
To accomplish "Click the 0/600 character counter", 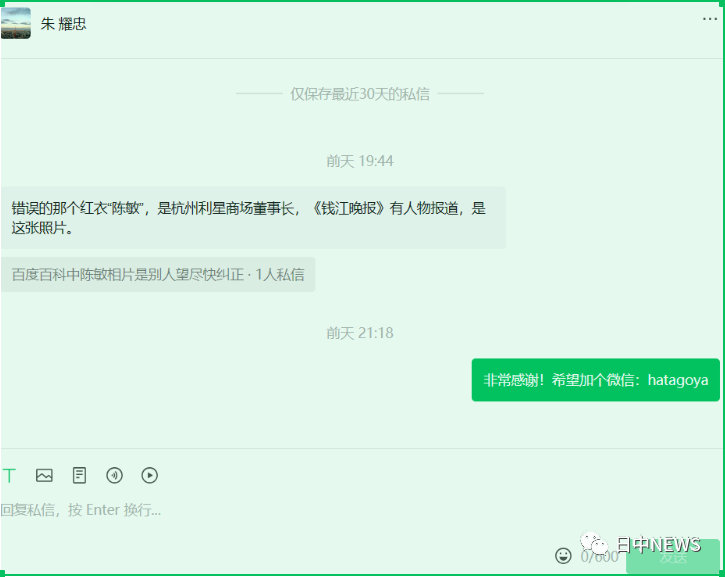I will click(599, 557).
